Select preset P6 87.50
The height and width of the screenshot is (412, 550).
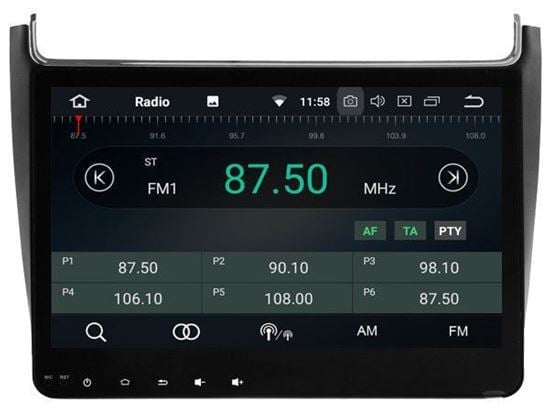tap(427, 298)
